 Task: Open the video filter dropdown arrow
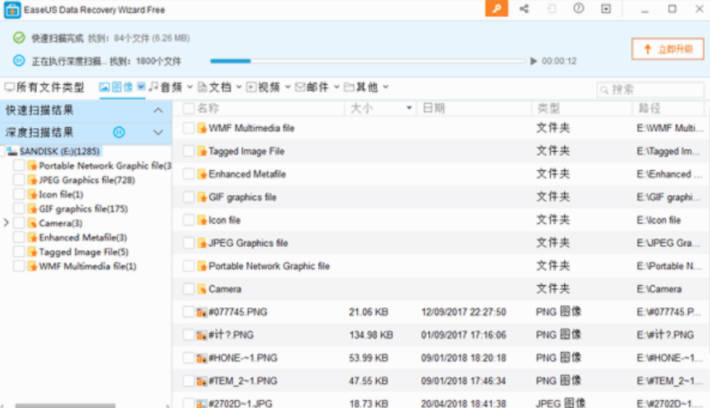(x=287, y=87)
